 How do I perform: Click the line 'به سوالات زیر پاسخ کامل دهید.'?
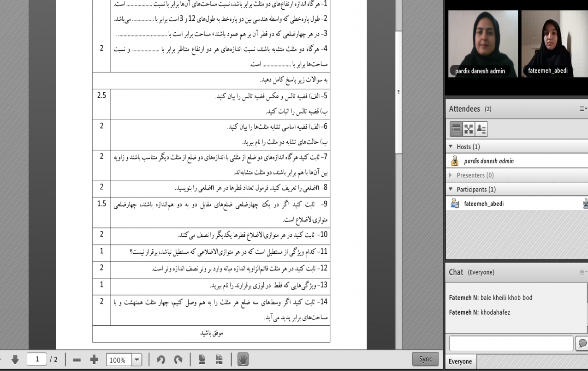tap(294, 80)
